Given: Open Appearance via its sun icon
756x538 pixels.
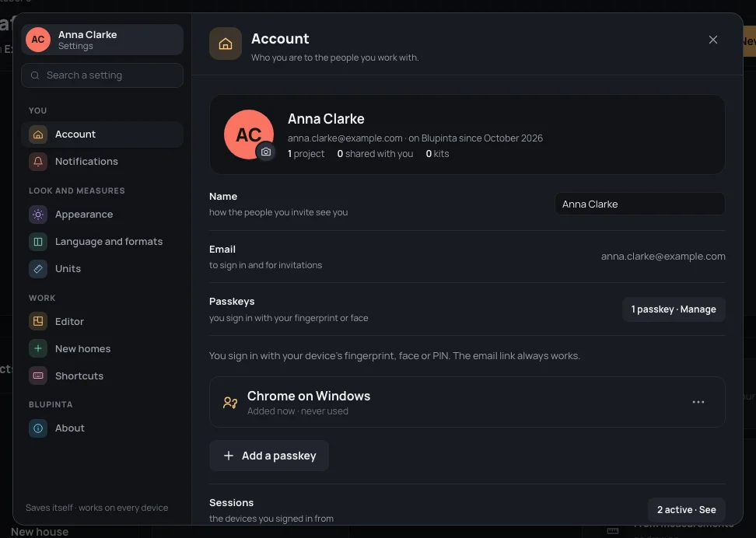Looking at the screenshot, I should coord(38,215).
